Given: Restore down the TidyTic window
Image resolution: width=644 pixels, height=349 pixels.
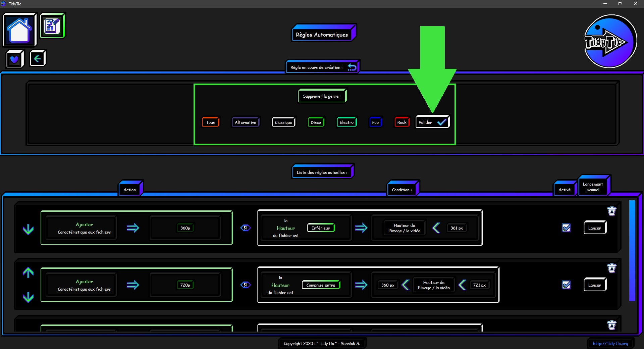Looking at the screenshot, I should point(620,4).
